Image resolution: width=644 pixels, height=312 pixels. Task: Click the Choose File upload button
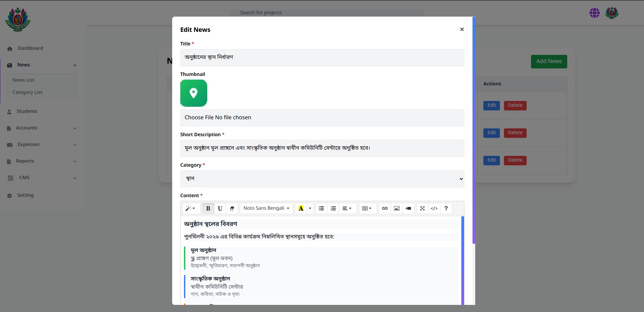tap(199, 118)
